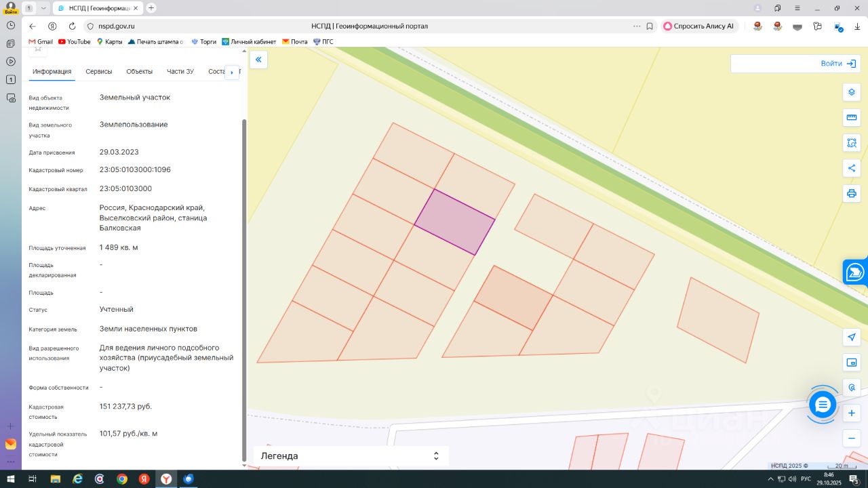Click the cadastral number 23:05:0103000:1096
The image size is (868, 488).
pyautogui.click(x=135, y=169)
